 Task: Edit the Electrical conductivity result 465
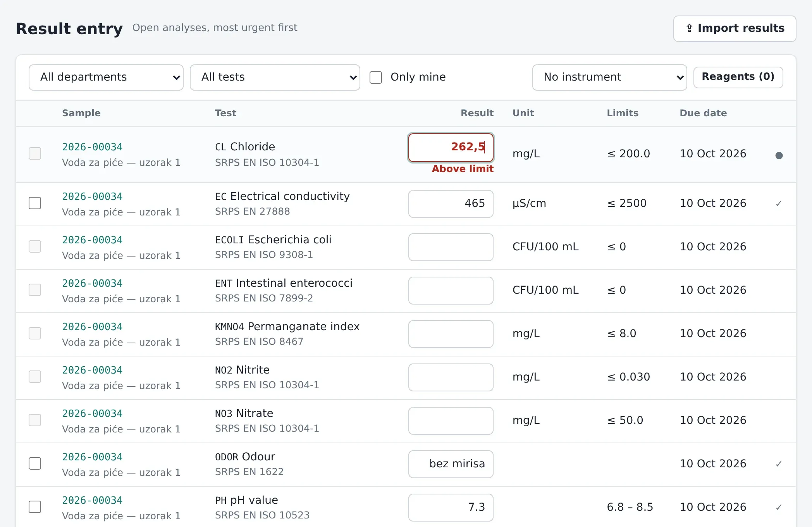pos(451,204)
